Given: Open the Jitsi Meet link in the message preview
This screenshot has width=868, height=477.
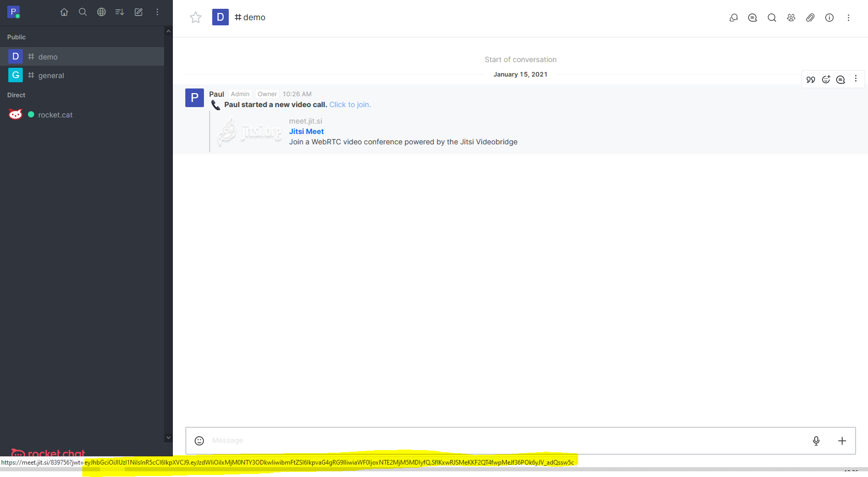Looking at the screenshot, I should point(306,131).
